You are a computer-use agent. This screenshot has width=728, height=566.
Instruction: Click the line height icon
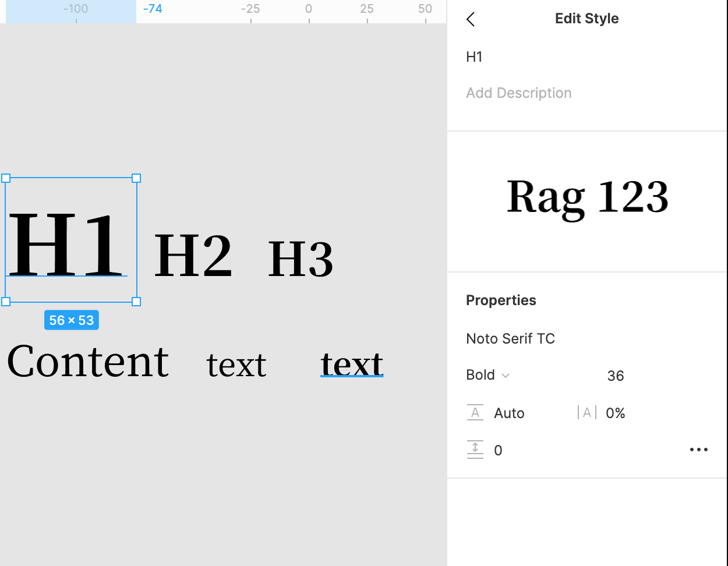475,413
